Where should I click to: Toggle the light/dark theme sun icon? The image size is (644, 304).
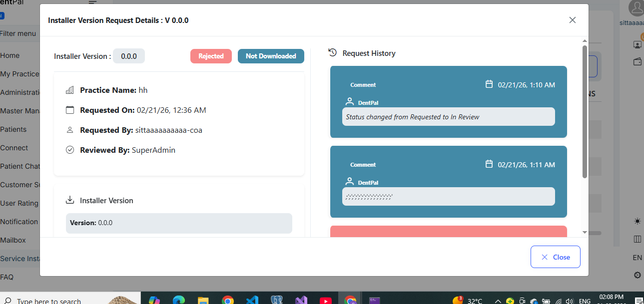[x=637, y=221]
